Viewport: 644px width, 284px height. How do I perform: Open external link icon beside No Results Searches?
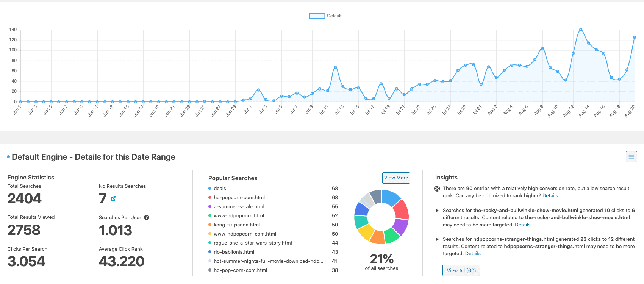[x=114, y=198]
